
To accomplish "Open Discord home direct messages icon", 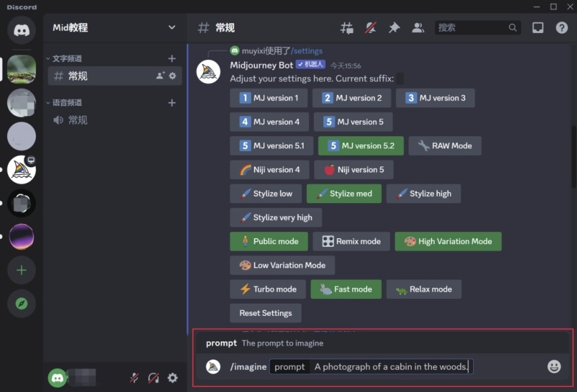I will click(22, 30).
